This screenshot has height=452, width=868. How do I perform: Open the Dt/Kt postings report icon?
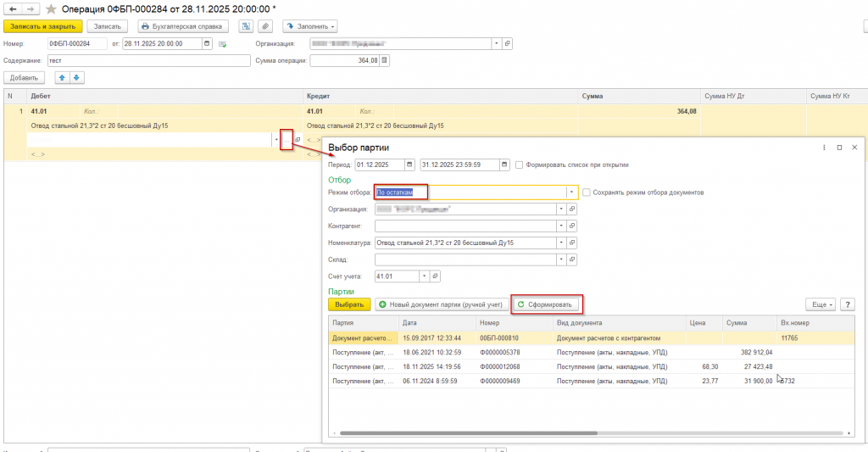point(247,26)
